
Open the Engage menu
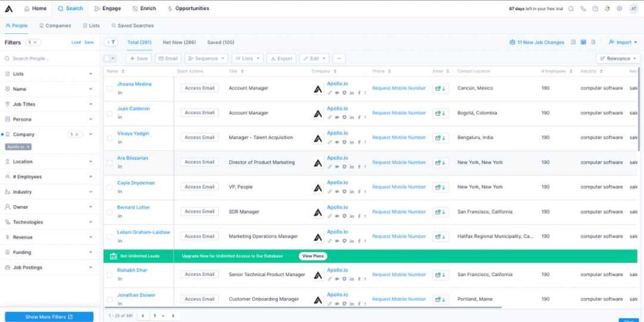[x=107, y=8]
